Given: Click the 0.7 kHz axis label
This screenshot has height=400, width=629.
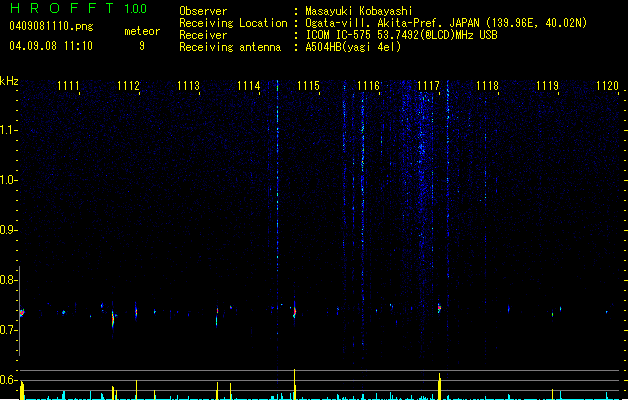Looking at the screenshot, I should point(8,330).
